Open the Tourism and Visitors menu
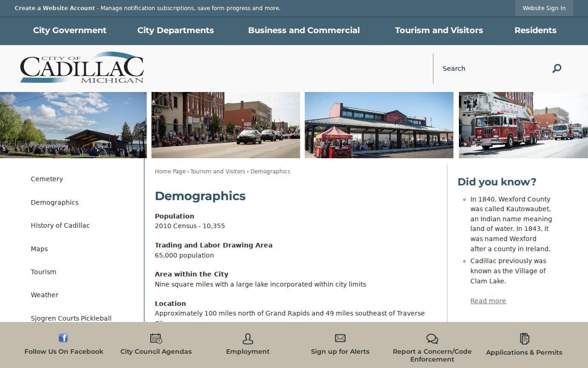 [439, 30]
